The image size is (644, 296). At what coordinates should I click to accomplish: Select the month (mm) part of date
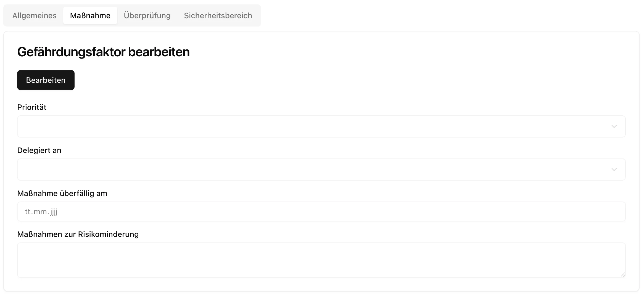coord(40,212)
